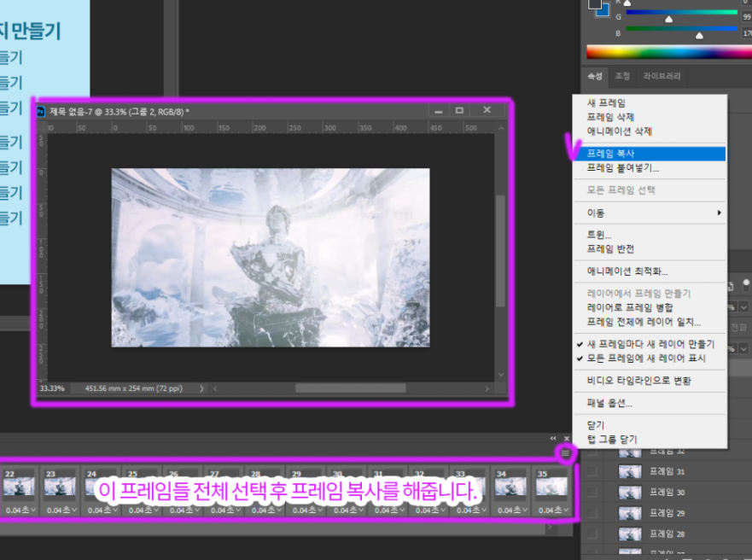Toggle visibility of layer 프레임 28
Viewport: 752px width, 560px height.
[x=592, y=534]
